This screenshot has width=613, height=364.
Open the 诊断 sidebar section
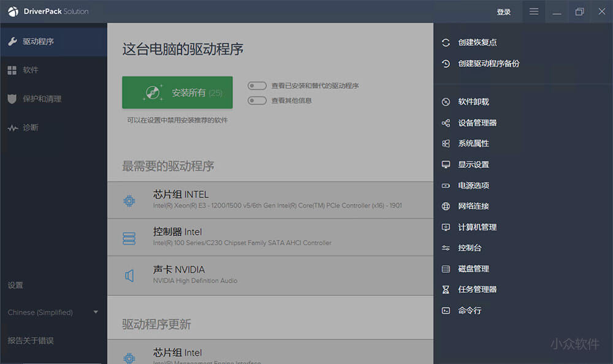[x=31, y=127]
